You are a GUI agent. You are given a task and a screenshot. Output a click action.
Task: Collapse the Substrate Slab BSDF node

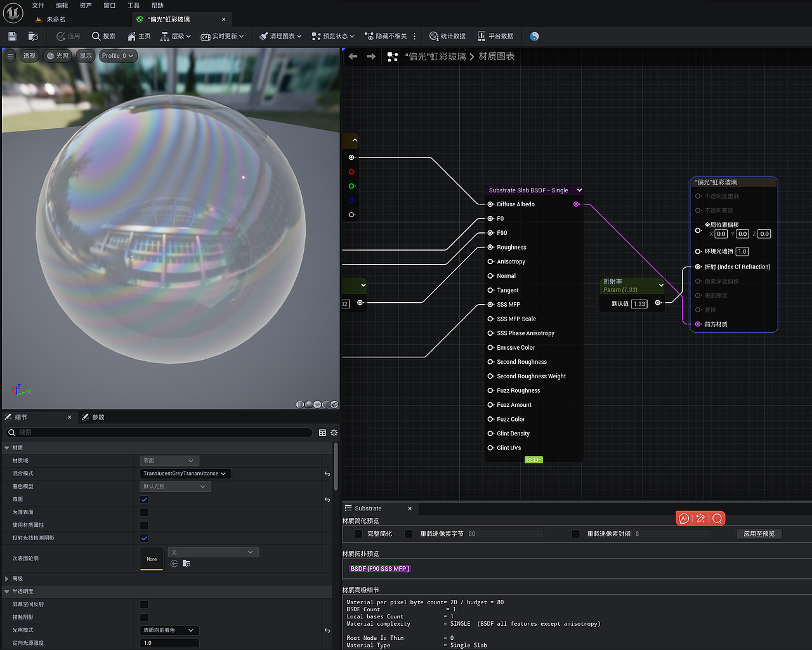pyautogui.click(x=579, y=190)
